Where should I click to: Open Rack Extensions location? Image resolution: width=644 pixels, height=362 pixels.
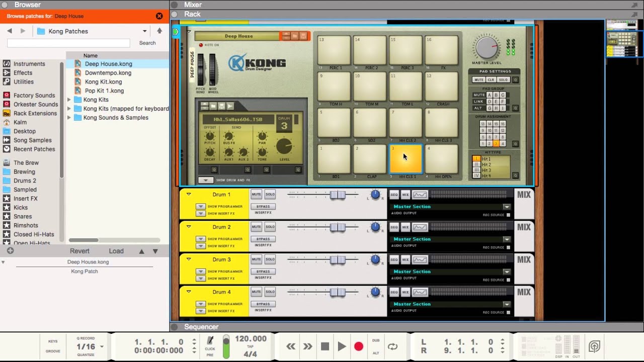click(35, 114)
